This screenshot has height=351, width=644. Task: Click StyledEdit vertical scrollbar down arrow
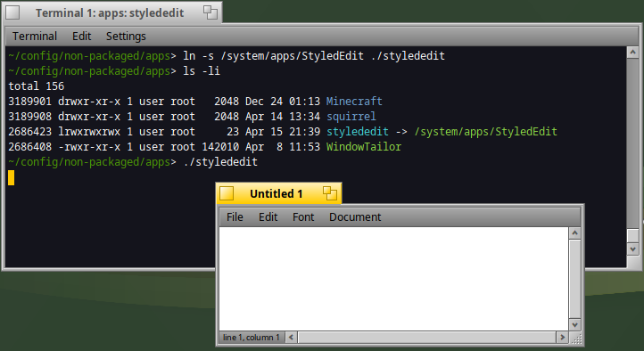tap(574, 325)
